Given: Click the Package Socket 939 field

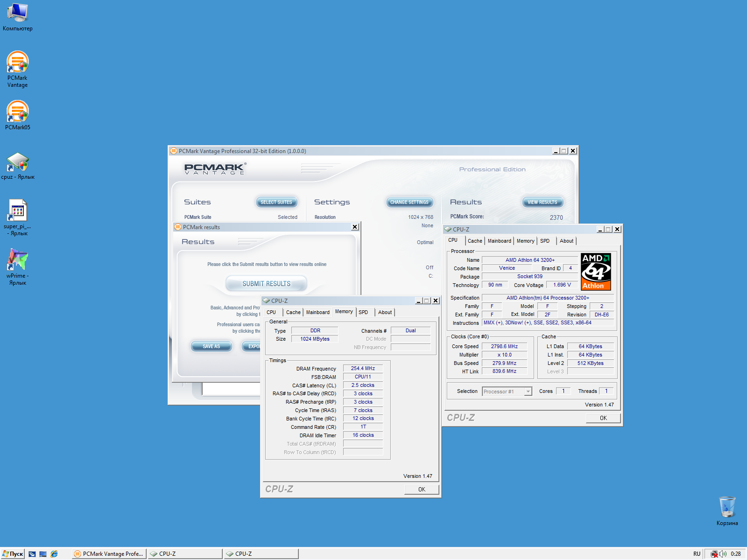Looking at the screenshot, I should tap(530, 276).
